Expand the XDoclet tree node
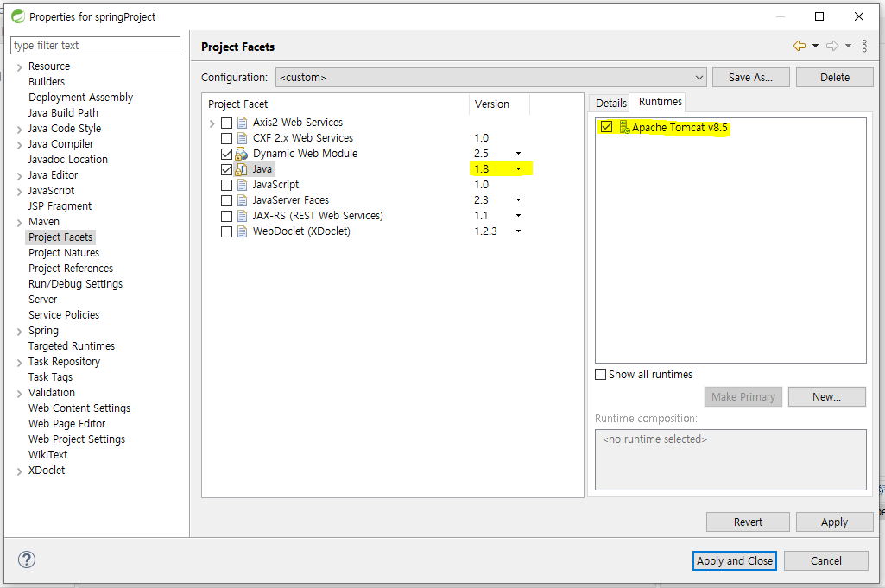The width and height of the screenshot is (885, 588). click(x=20, y=471)
